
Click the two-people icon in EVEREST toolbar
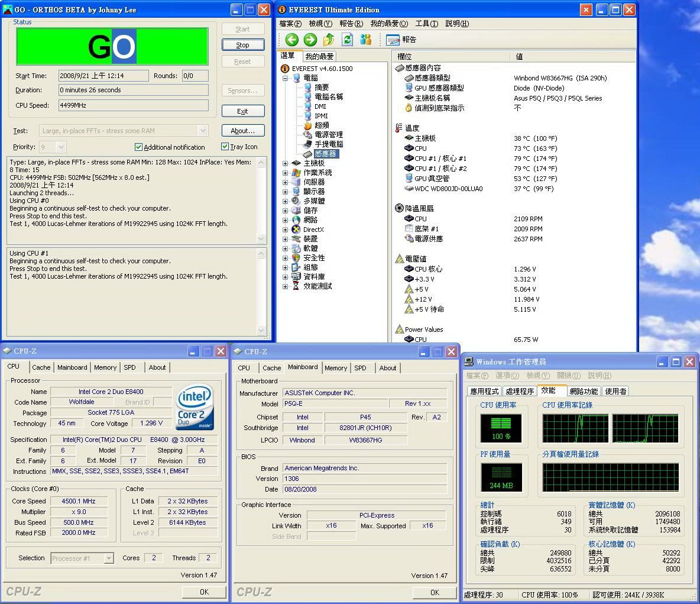click(x=365, y=40)
